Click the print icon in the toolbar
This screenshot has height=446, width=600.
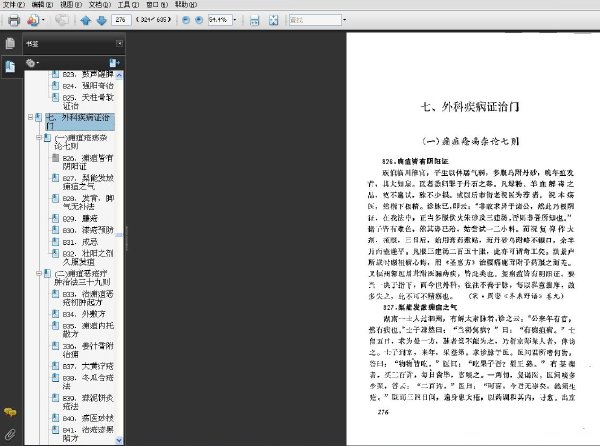(x=14, y=20)
